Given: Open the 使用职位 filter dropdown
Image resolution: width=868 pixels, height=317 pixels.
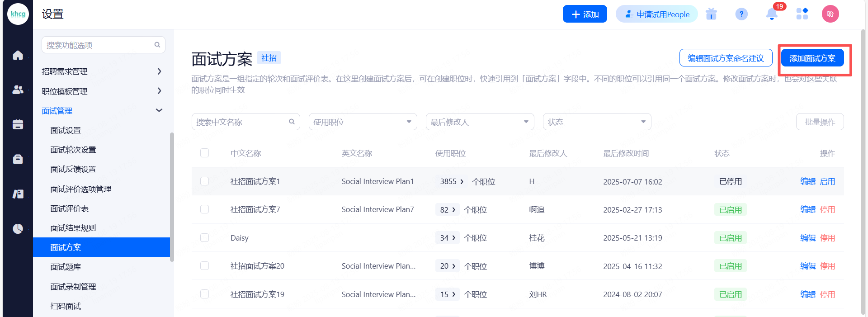Looking at the screenshot, I should tap(363, 122).
